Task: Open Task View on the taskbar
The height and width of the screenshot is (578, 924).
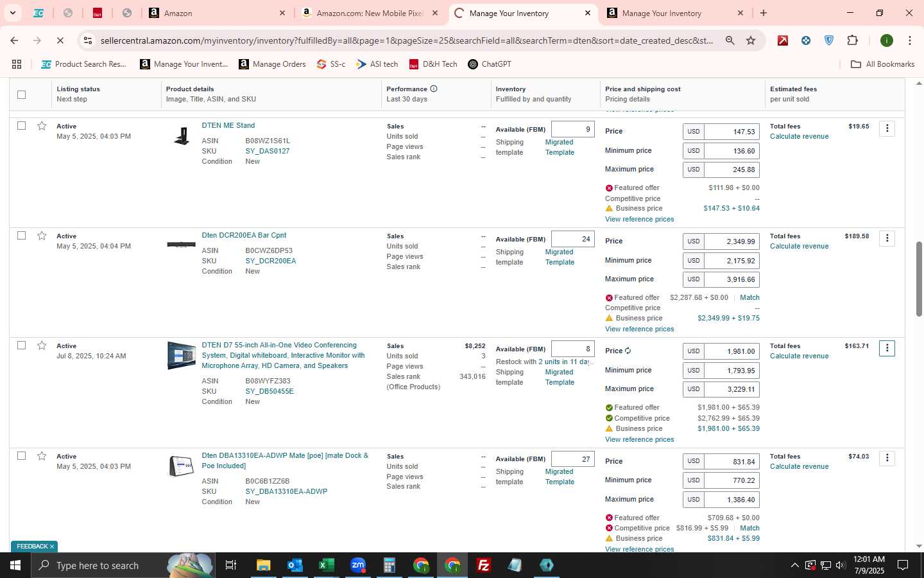Action: 230,565
